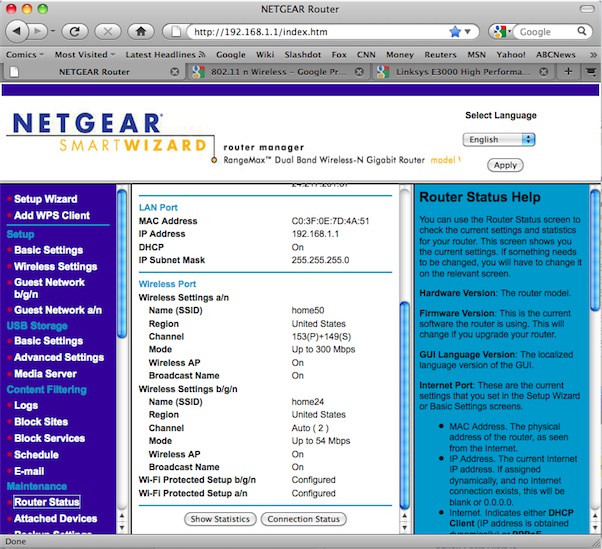Open the Router Status page
Screen dimensions: 602x549
click(x=47, y=502)
